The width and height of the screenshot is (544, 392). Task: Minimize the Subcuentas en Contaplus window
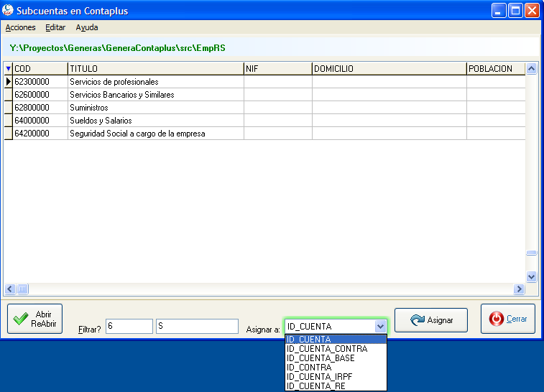[x=499, y=10]
